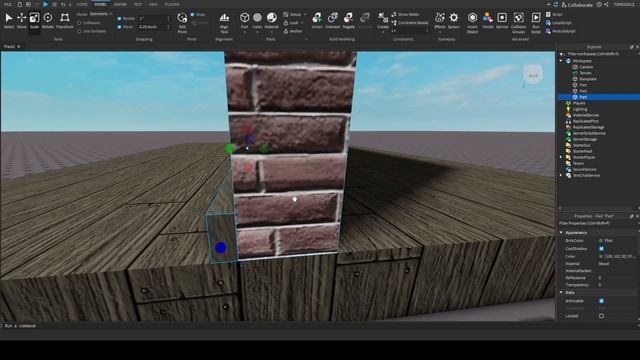Open the constraint scale dropdown field
640x360 pixels.
tap(409, 31)
